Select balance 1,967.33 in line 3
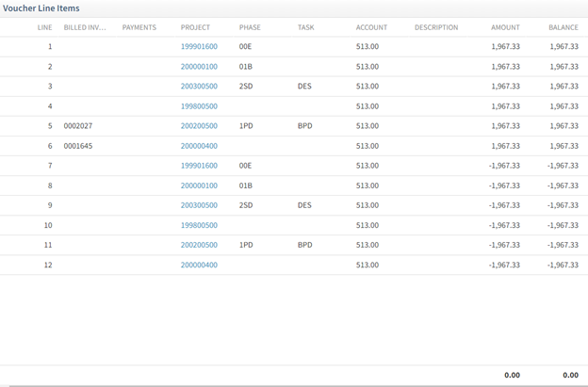This screenshot has height=387, width=588. (564, 87)
